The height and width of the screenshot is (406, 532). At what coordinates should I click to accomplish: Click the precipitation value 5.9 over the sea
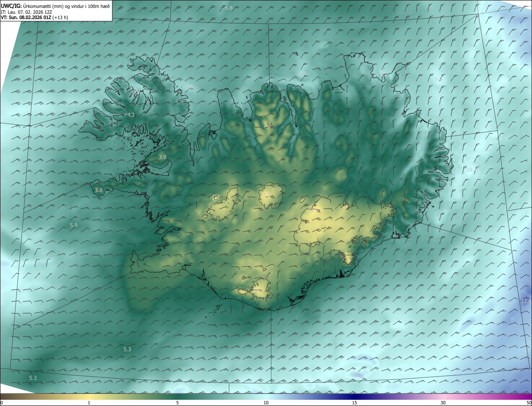(x=74, y=225)
